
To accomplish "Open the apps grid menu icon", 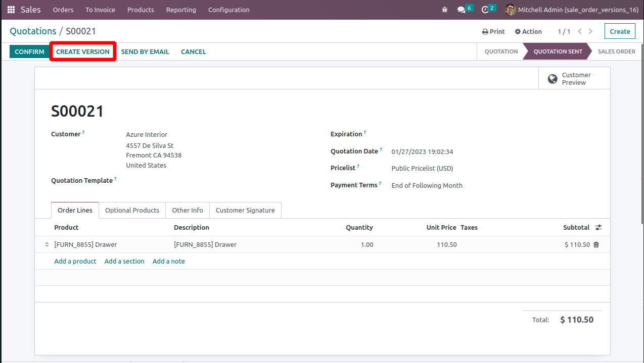I will coord(11,10).
